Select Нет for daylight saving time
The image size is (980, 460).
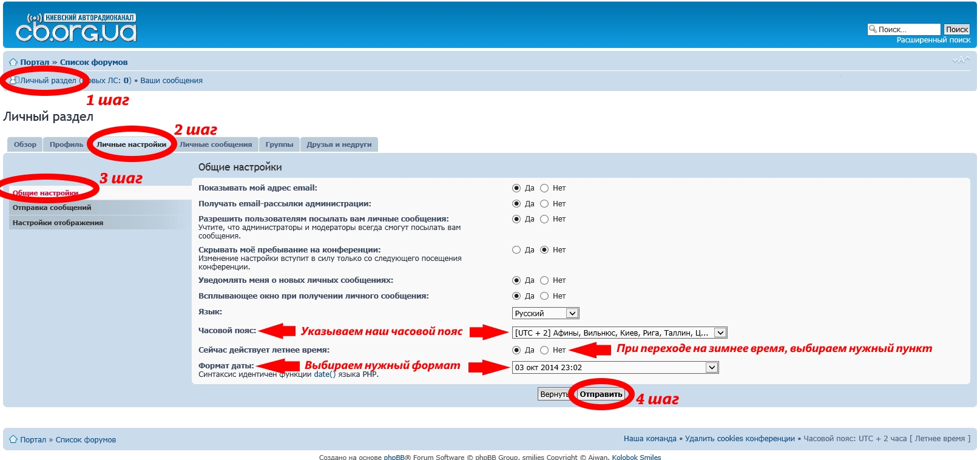point(544,350)
